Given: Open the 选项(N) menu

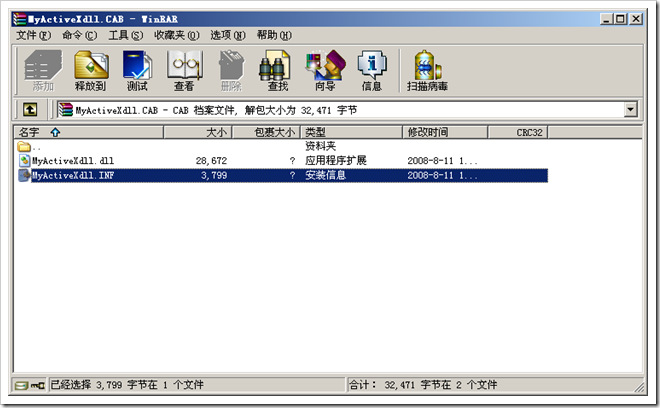Looking at the screenshot, I should 228,35.
